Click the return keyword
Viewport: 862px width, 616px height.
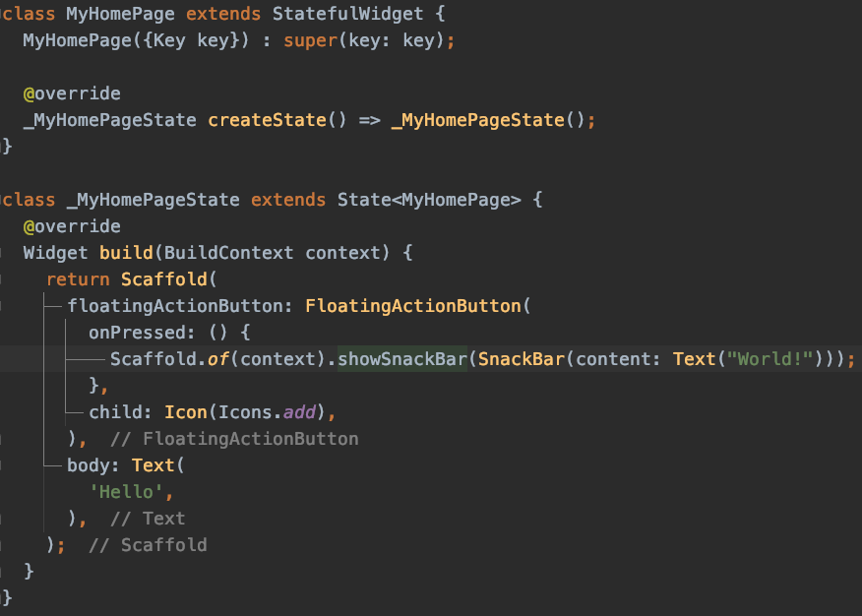[x=77, y=279]
